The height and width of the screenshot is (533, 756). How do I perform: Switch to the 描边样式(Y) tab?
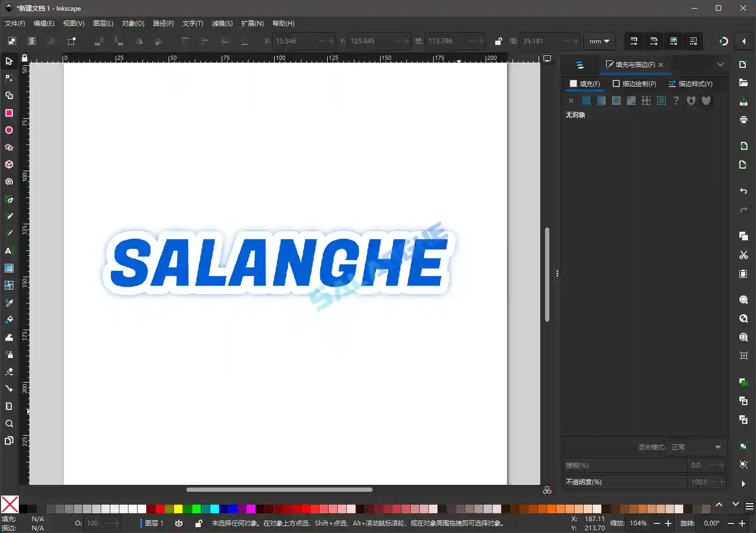coord(691,83)
